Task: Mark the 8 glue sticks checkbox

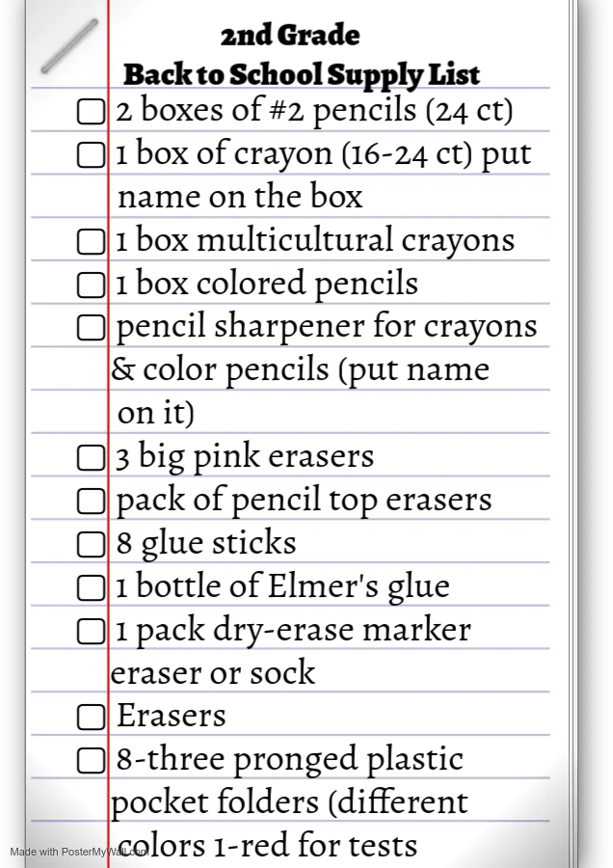Action: pos(91,544)
